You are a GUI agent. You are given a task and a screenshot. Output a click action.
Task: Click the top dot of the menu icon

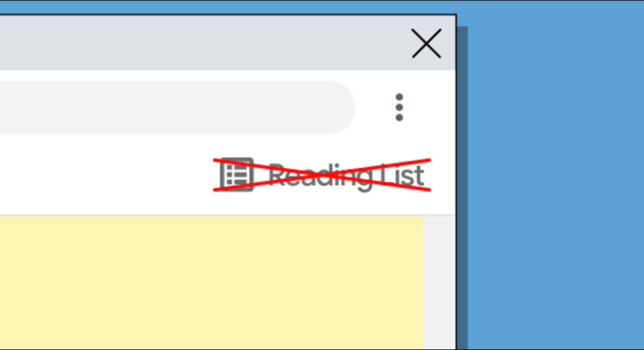click(x=399, y=98)
